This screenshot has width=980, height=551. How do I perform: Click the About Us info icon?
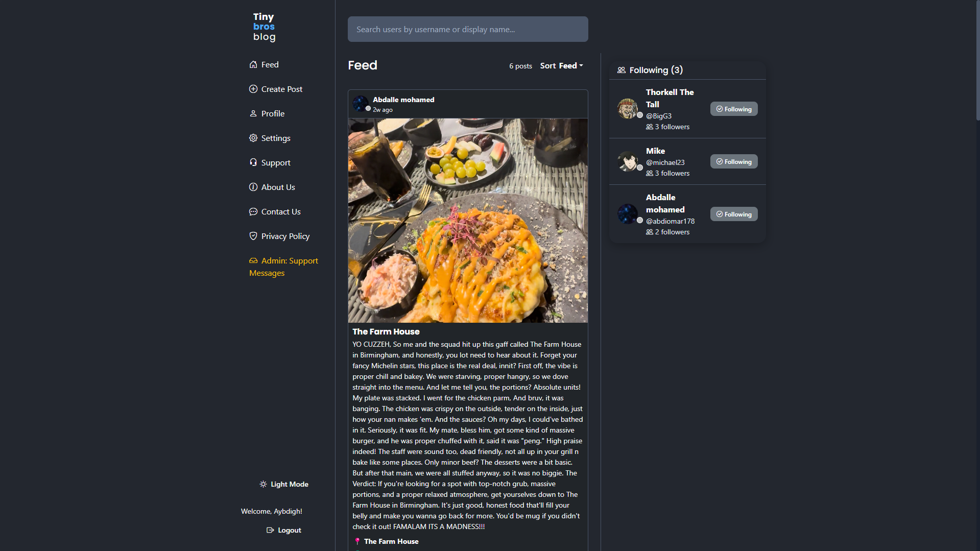pos(253,187)
